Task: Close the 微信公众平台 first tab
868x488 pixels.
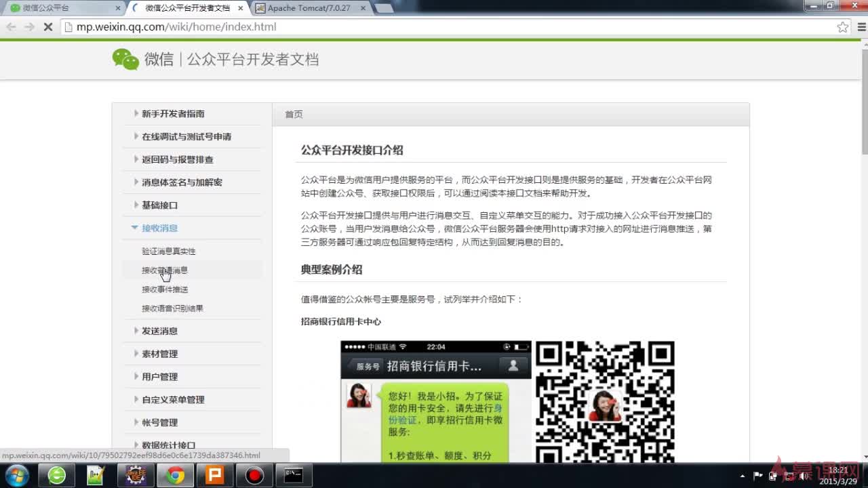Action: (x=117, y=8)
